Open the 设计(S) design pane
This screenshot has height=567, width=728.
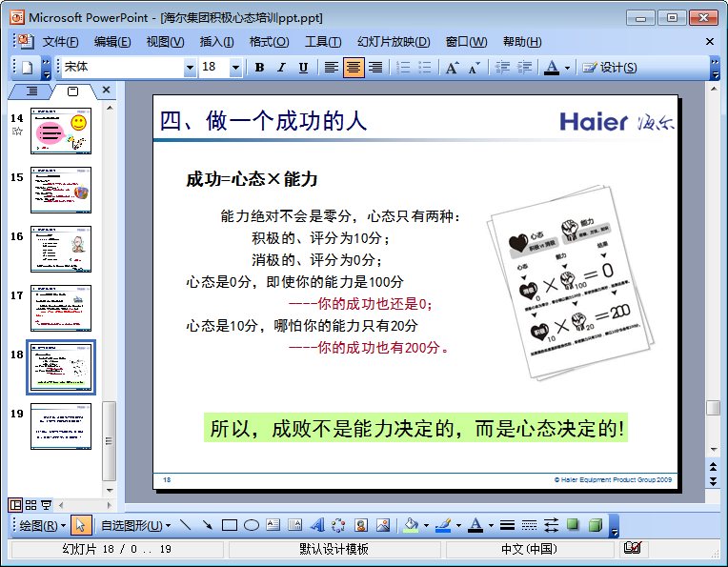(x=610, y=68)
